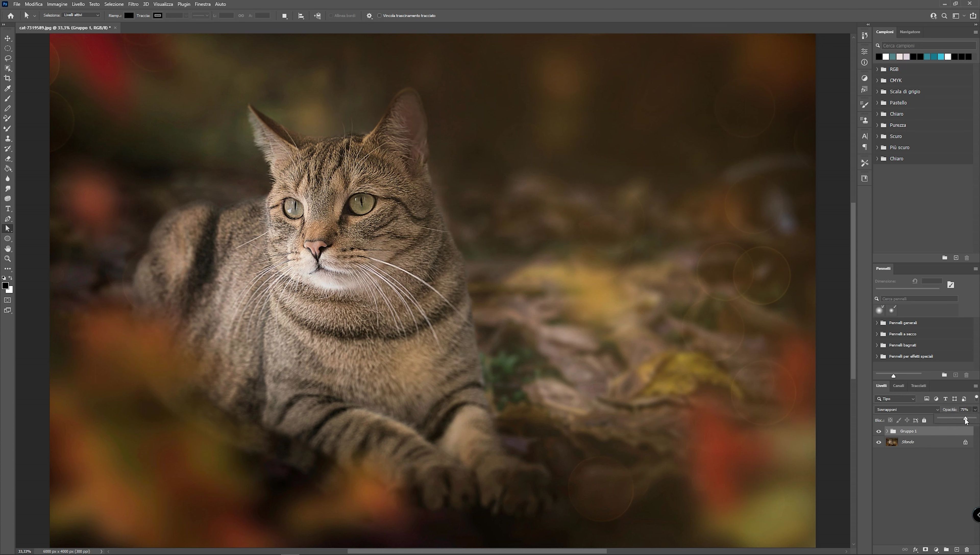Add layer mask at Layers panel bottom
The image size is (980, 555).
point(925,550)
